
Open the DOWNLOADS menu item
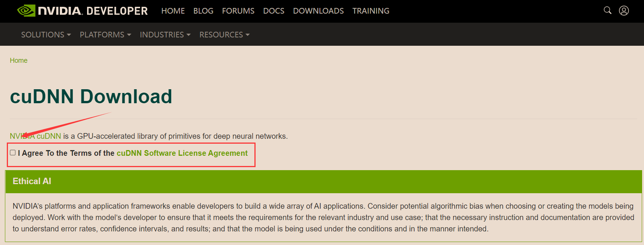pos(318,11)
